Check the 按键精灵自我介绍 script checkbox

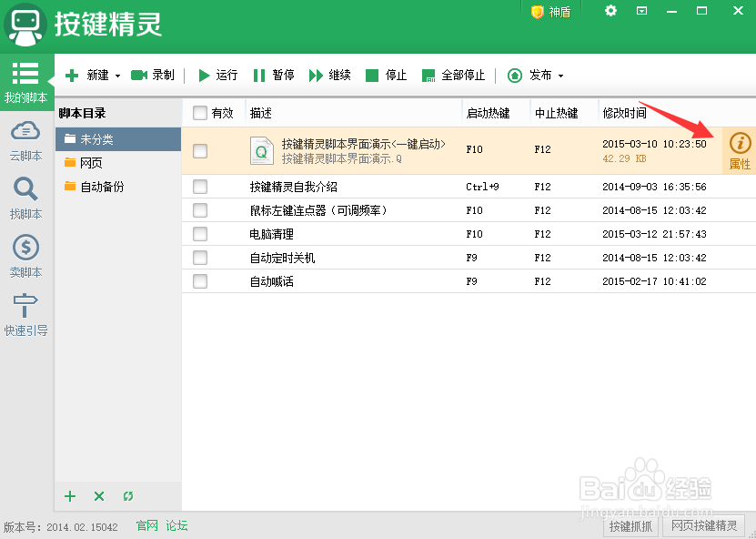click(x=200, y=187)
